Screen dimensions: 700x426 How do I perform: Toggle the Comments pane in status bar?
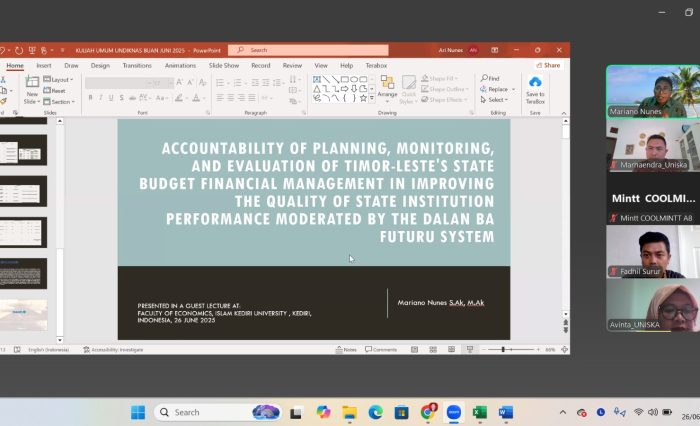point(381,349)
